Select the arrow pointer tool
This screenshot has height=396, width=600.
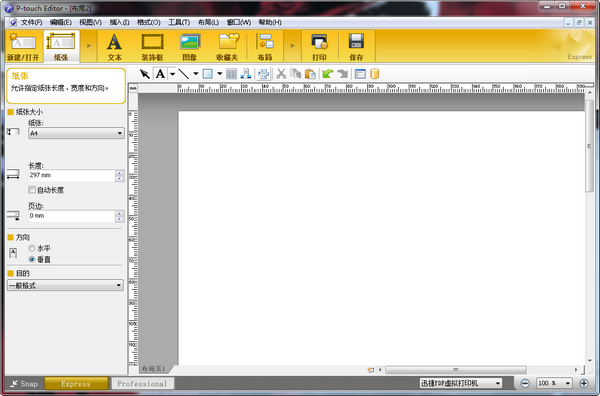[x=145, y=74]
